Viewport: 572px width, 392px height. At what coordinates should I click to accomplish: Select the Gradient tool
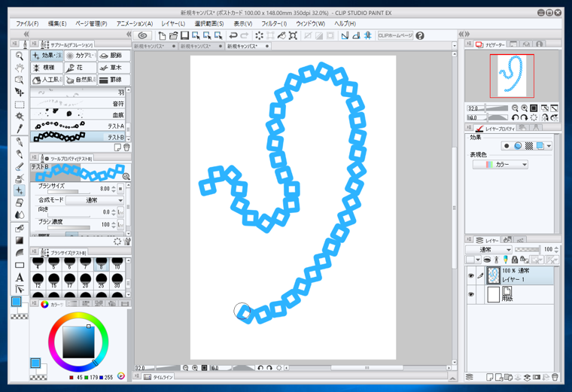(x=20, y=240)
